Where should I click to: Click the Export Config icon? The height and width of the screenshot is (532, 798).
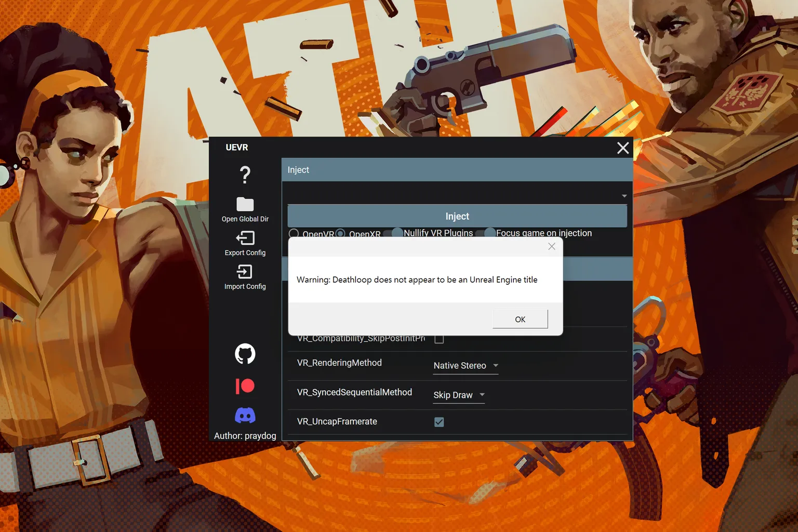point(245,238)
